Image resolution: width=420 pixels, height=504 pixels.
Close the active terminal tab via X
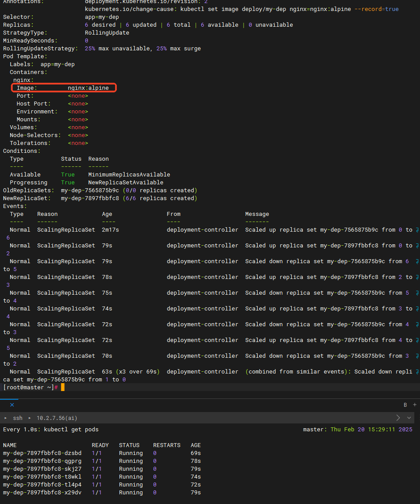[x=12, y=405]
